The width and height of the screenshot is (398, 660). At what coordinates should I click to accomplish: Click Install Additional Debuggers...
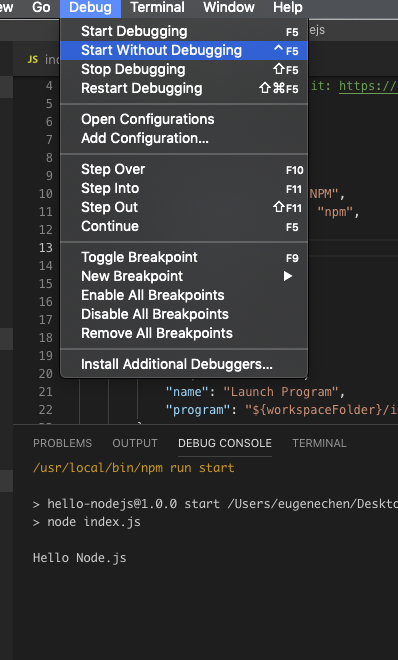click(x=184, y=364)
